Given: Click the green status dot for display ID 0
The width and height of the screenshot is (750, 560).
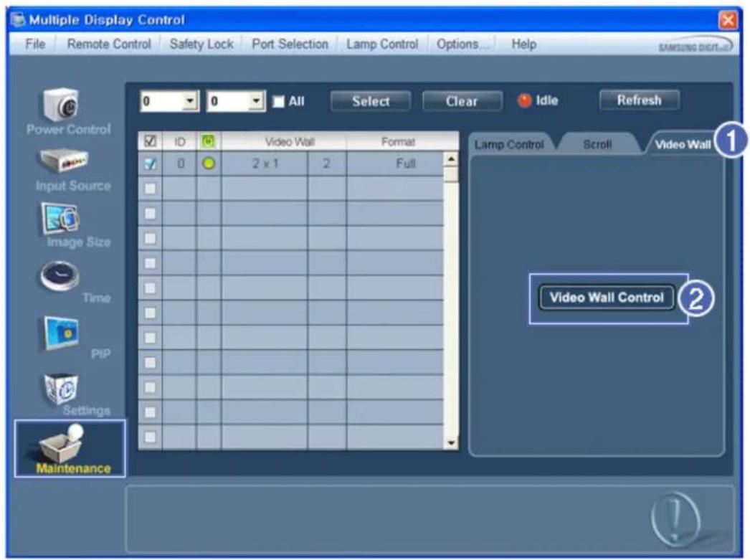Looking at the screenshot, I should (x=209, y=163).
